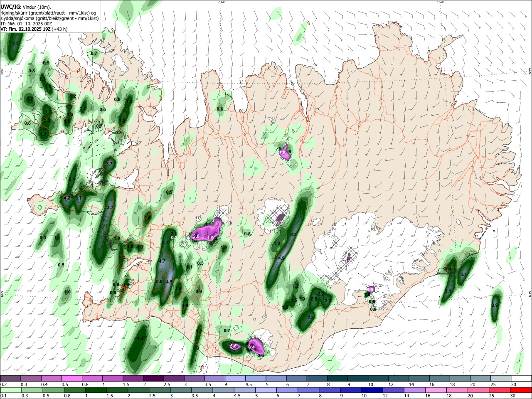Select the snow legend swatch labeled 0.2
The height and width of the screenshot is (399, 532).
(x=10, y=378)
